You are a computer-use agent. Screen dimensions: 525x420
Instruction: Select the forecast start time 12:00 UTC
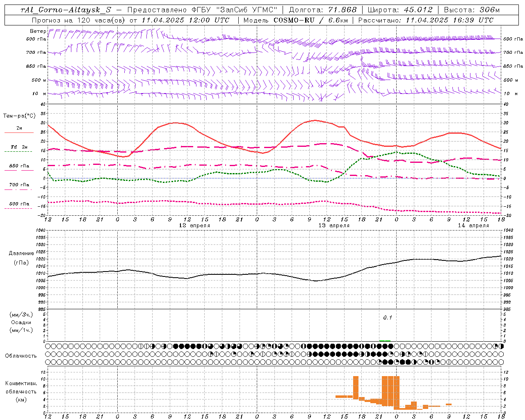pyautogui.click(x=210, y=20)
